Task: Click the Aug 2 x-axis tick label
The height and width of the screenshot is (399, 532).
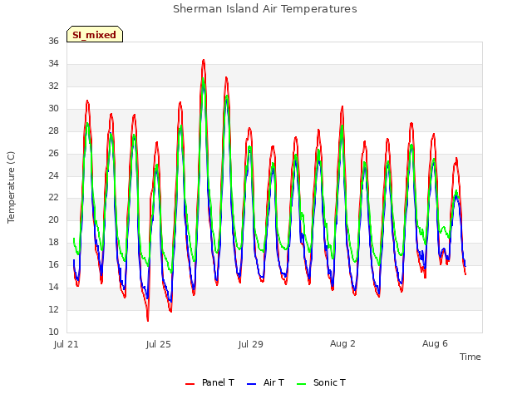Action: 342,343
